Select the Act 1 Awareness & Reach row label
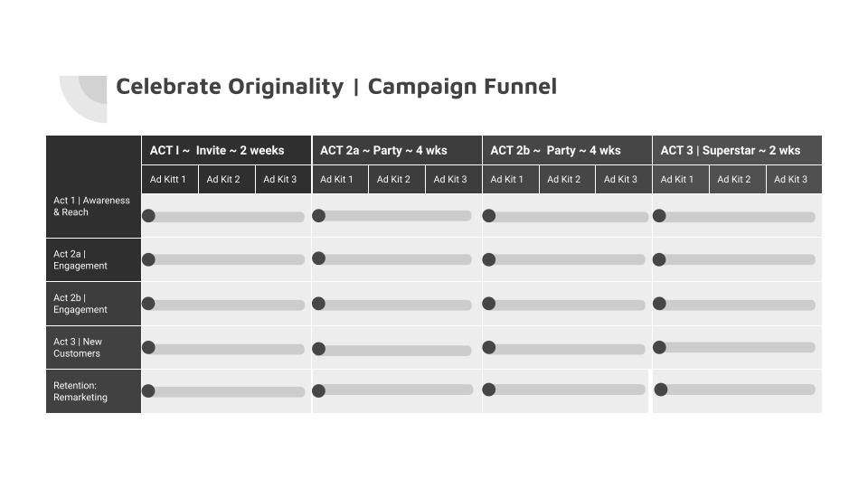This screenshot has height=488, width=868. tap(93, 206)
